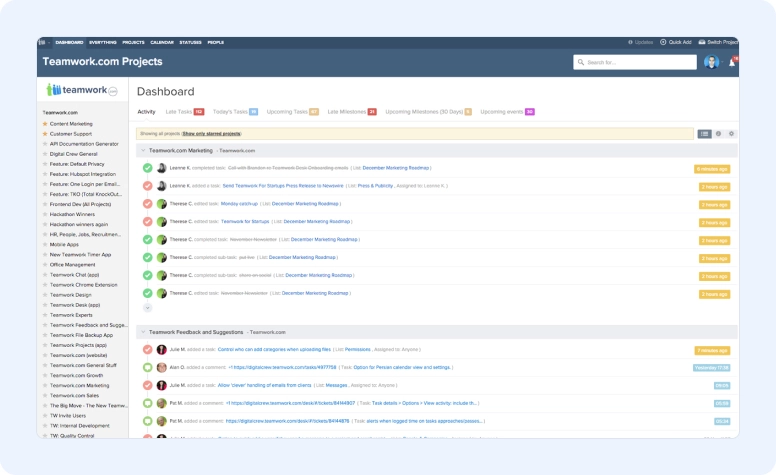Screen dimensions: 776x475
Task: Toggle star for Digital Crew General
Action: tap(45, 154)
